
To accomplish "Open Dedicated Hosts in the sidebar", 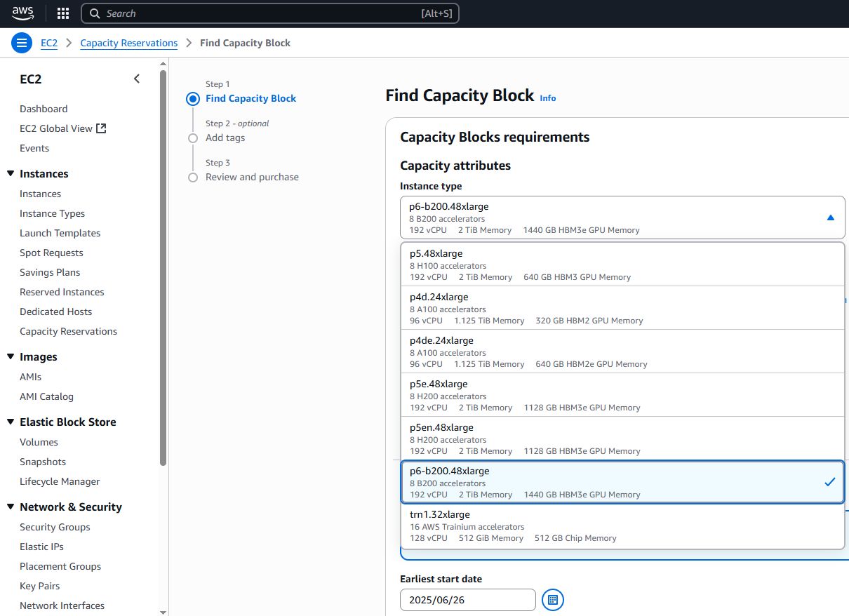I will click(x=55, y=312).
